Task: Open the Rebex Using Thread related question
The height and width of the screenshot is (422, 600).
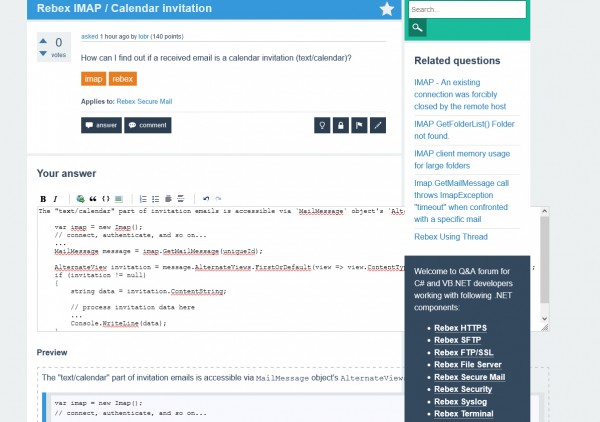Action: click(453, 236)
